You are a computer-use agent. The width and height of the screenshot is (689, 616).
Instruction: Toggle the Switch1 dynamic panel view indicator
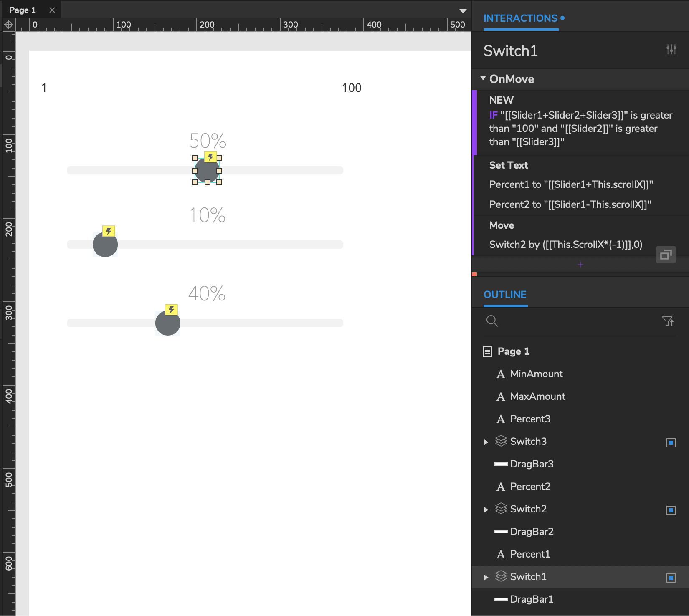point(671,578)
